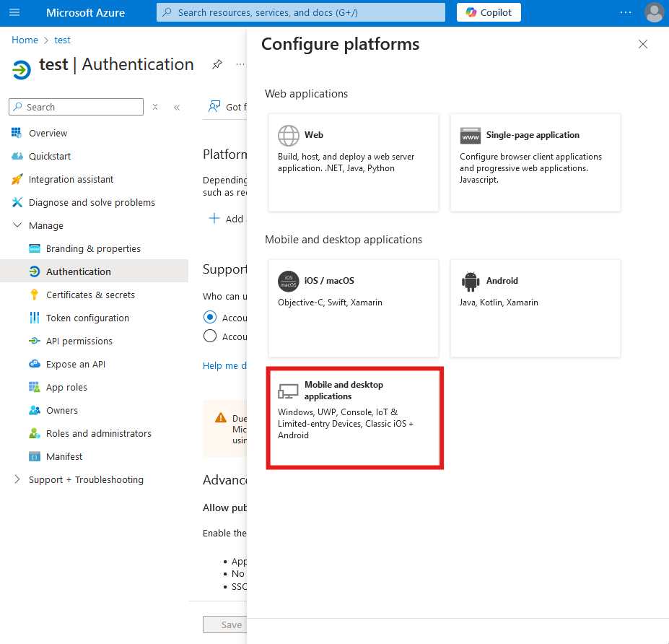Choose the Android platform tile
The height and width of the screenshot is (644, 669).
[x=535, y=308]
